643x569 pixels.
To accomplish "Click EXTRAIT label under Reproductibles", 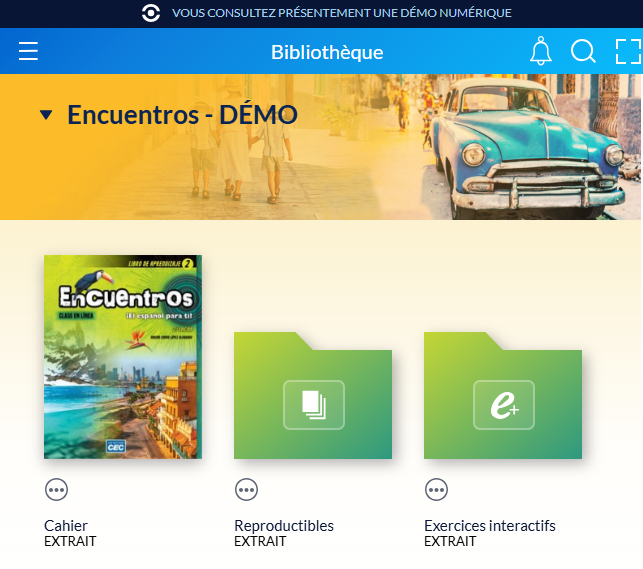I will [260, 541].
